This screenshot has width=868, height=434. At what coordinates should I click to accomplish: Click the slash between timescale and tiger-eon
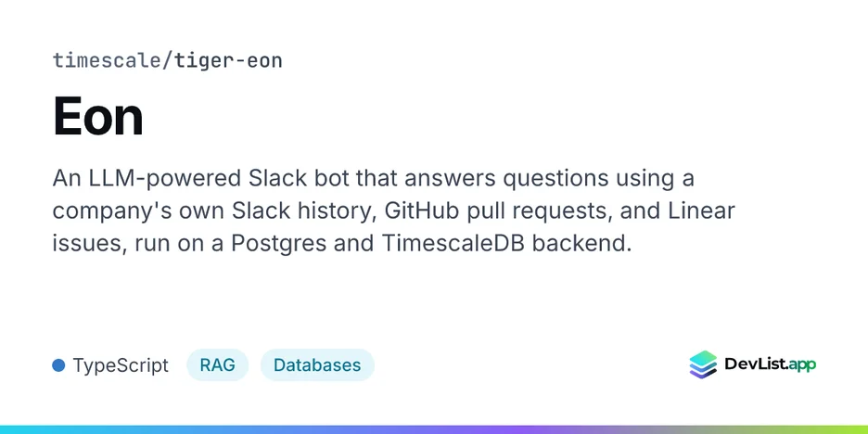[168, 60]
